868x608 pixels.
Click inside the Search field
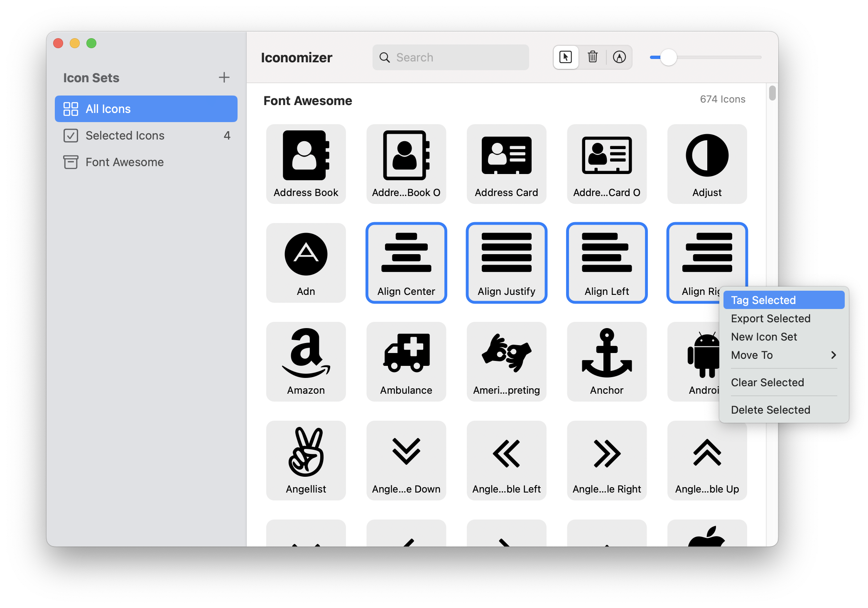point(451,57)
